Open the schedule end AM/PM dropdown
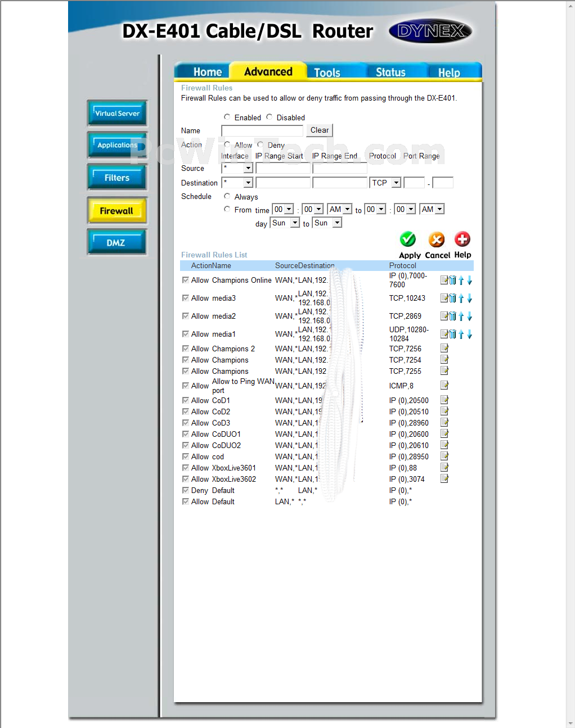Screen dimensions: 575x728 [432, 209]
